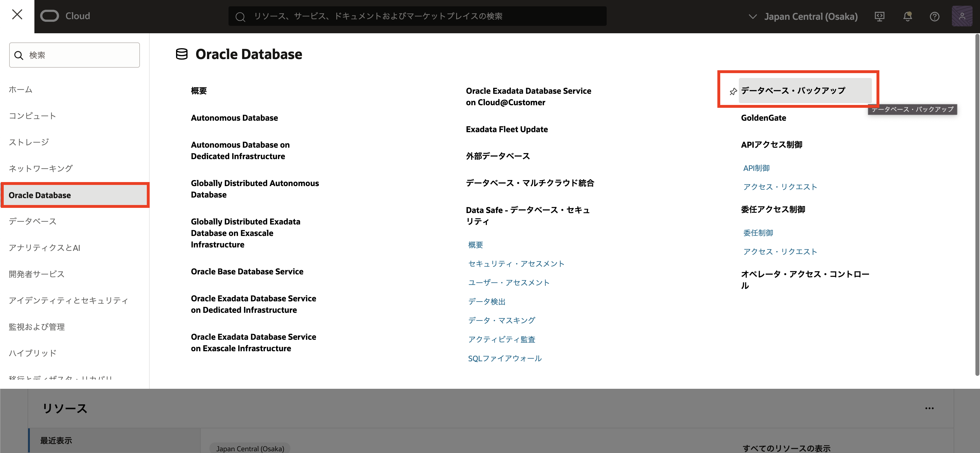Select アイデンティティとセキュリティ in the navigation
Viewport: 980px width, 453px height.
coord(68,300)
